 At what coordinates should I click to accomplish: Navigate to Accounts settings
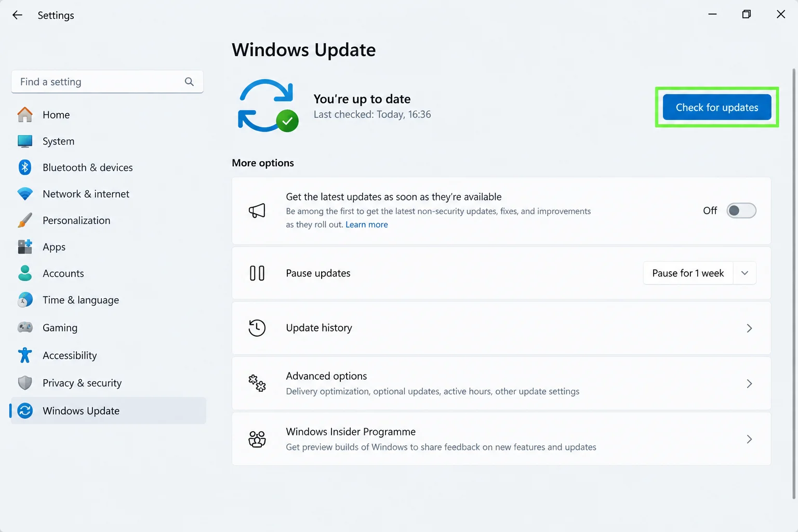109,273
